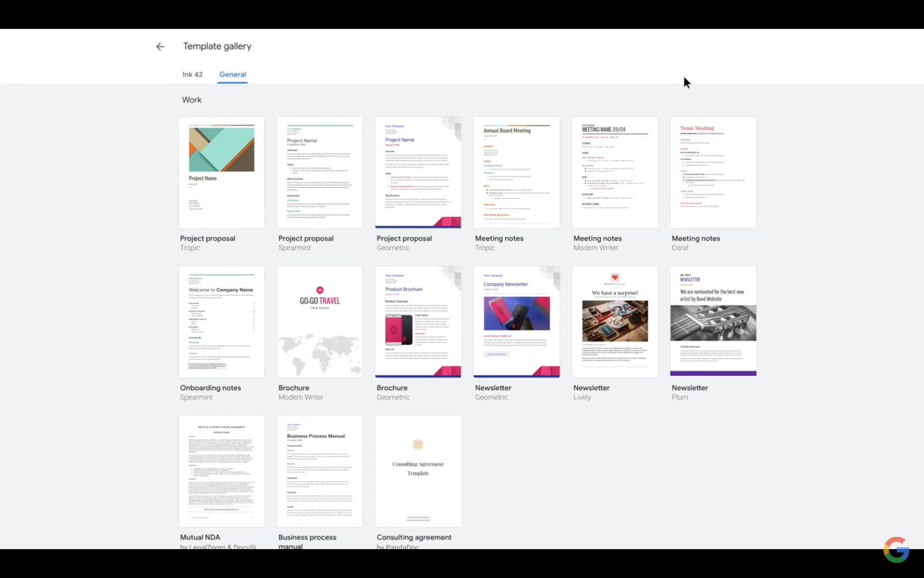
Task: Switch to the Ink 42 tab
Action: [192, 74]
